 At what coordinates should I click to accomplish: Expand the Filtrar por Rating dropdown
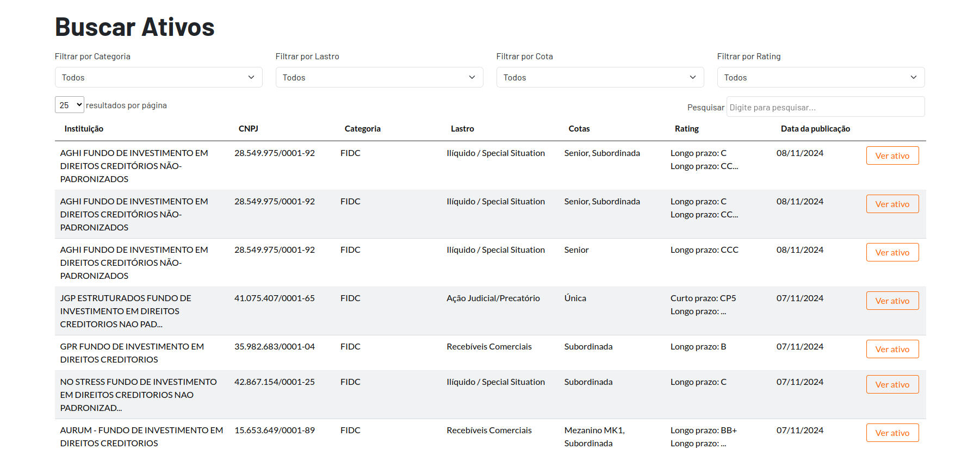tap(821, 77)
